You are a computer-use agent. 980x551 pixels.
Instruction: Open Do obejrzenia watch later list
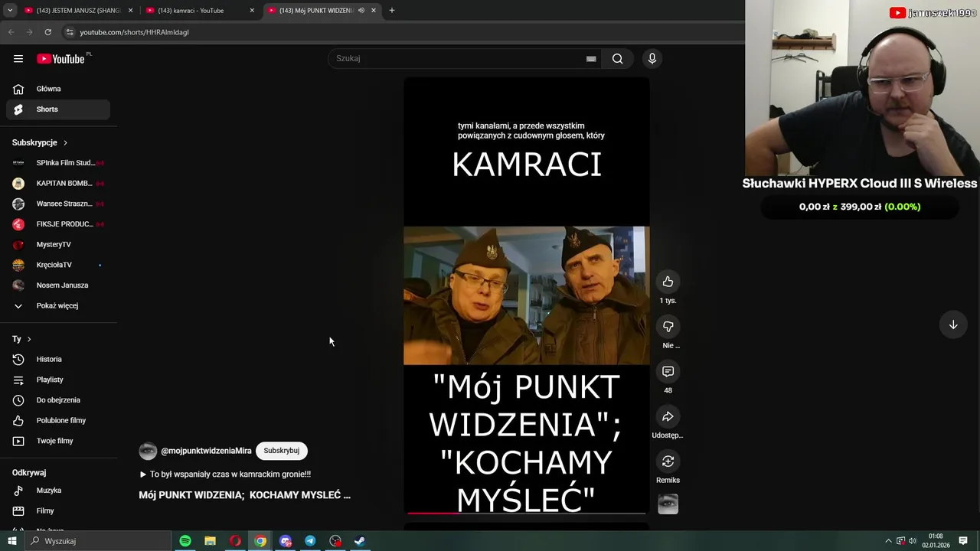[58, 400]
